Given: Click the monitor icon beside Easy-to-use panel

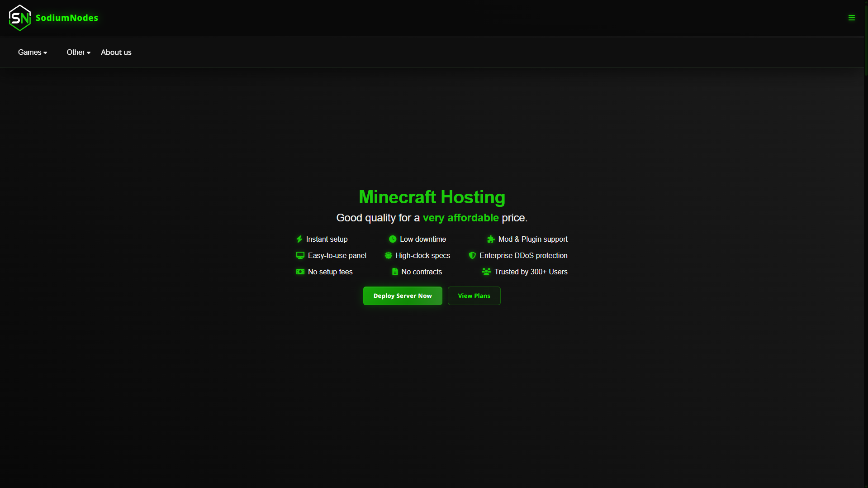Looking at the screenshot, I should [x=300, y=255].
